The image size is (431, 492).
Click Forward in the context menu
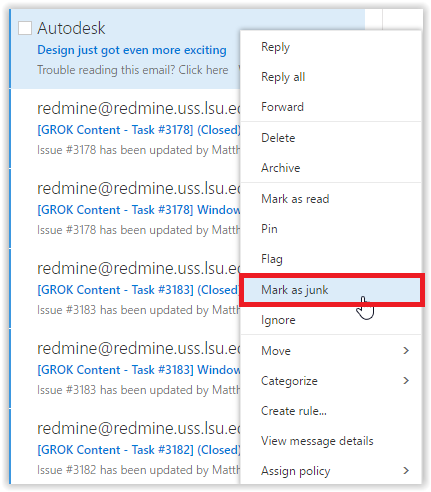pos(282,107)
